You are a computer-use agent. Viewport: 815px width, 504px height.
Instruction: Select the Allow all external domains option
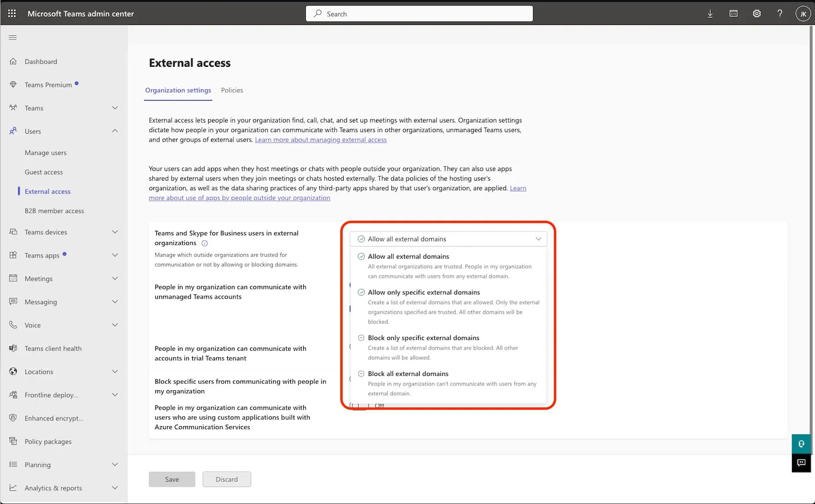tap(448, 266)
